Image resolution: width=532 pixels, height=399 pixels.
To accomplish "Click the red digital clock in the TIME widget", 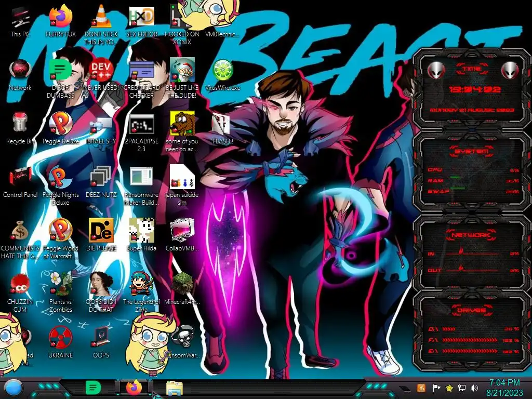I will [x=474, y=89].
